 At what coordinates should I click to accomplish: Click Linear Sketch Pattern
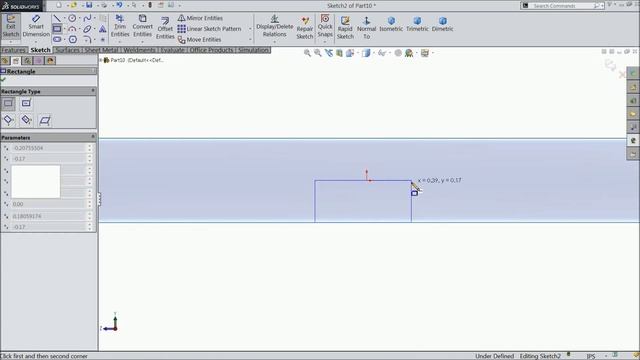(209, 29)
